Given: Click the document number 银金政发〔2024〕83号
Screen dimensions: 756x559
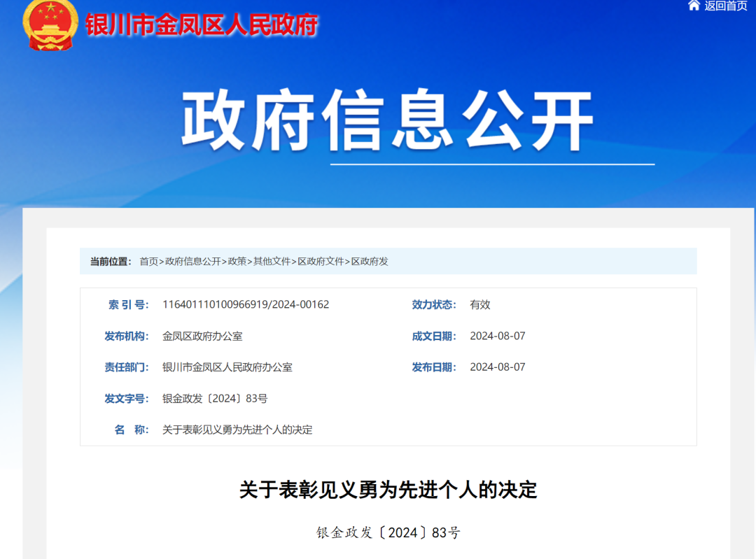Looking at the screenshot, I should [x=214, y=398].
